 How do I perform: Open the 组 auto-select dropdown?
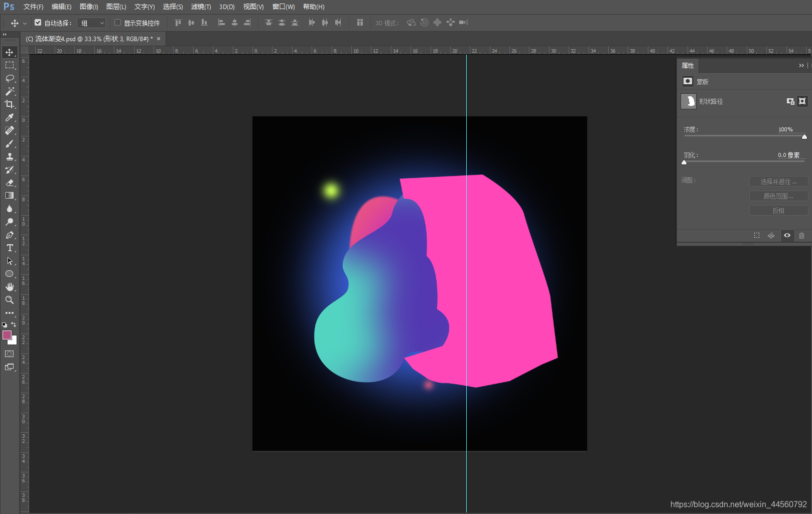pyautogui.click(x=92, y=23)
